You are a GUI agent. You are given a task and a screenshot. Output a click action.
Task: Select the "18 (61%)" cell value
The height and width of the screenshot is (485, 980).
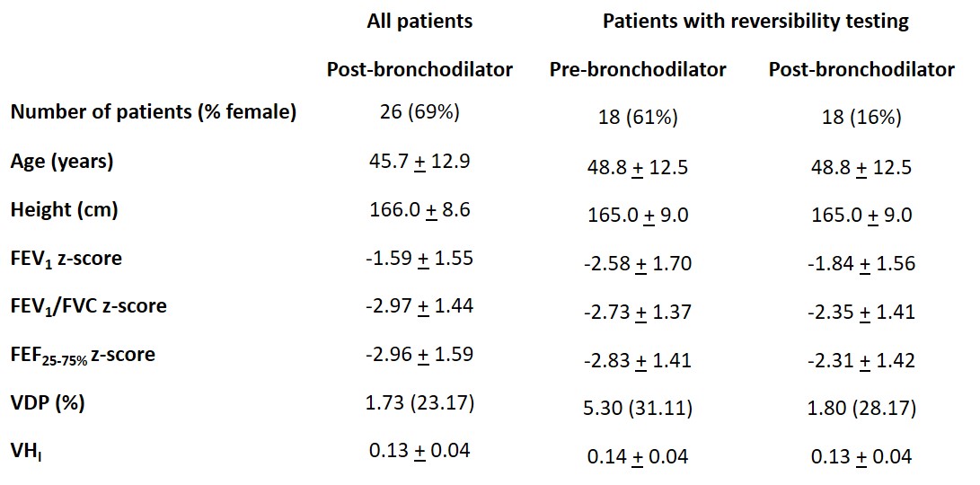638,118
